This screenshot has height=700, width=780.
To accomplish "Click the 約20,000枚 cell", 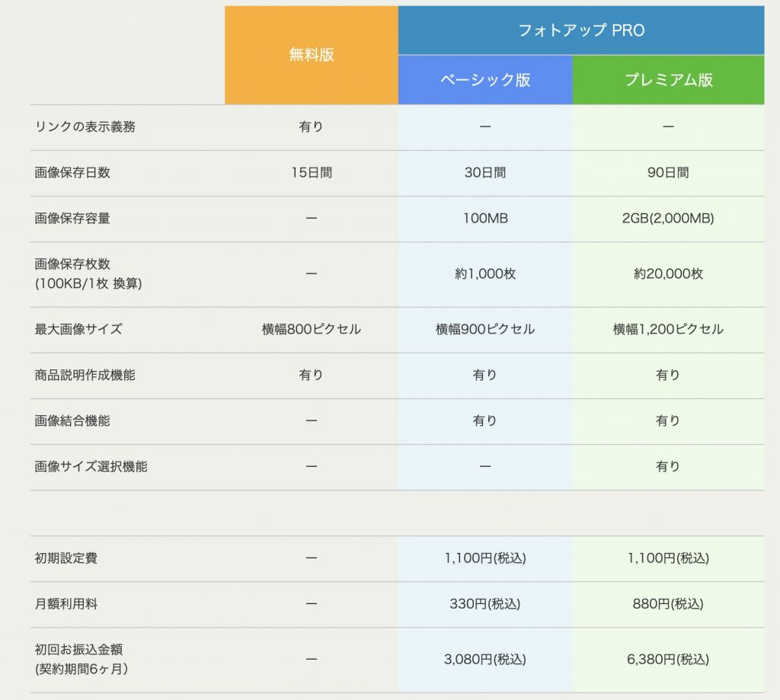I will (668, 273).
